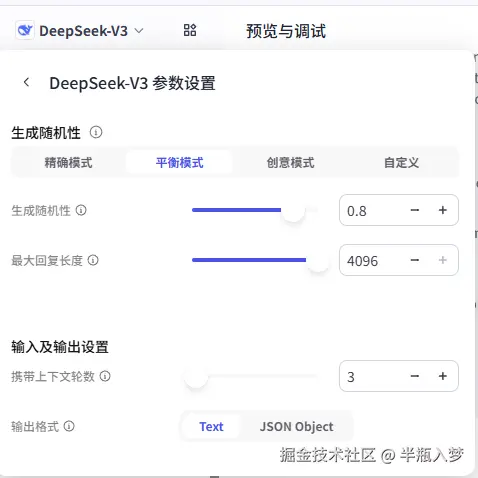Image resolution: width=478 pixels, height=478 pixels.
Task: Select the 平衡模式 tab
Action: coord(179,163)
